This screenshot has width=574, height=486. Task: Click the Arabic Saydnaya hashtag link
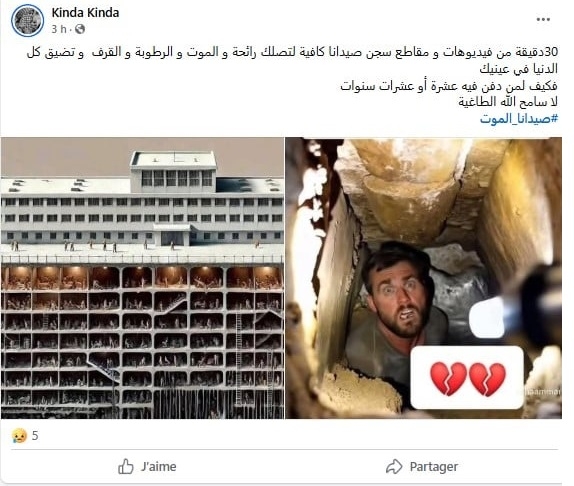[519, 119]
